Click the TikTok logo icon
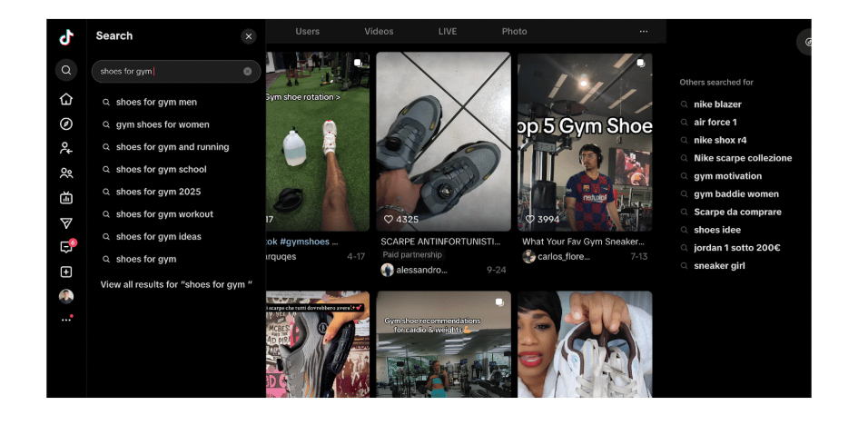Screen dimensions: 868x425 66,37
